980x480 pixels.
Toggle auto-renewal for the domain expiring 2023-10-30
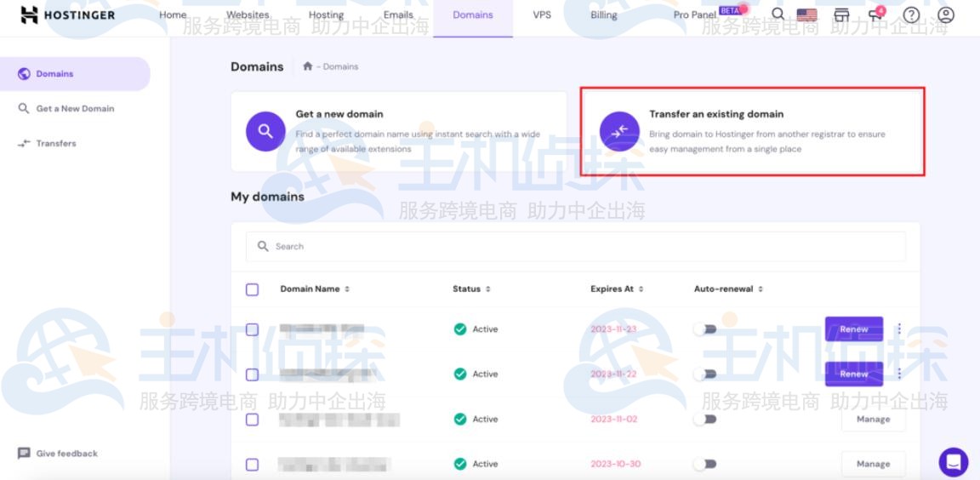point(705,464)
